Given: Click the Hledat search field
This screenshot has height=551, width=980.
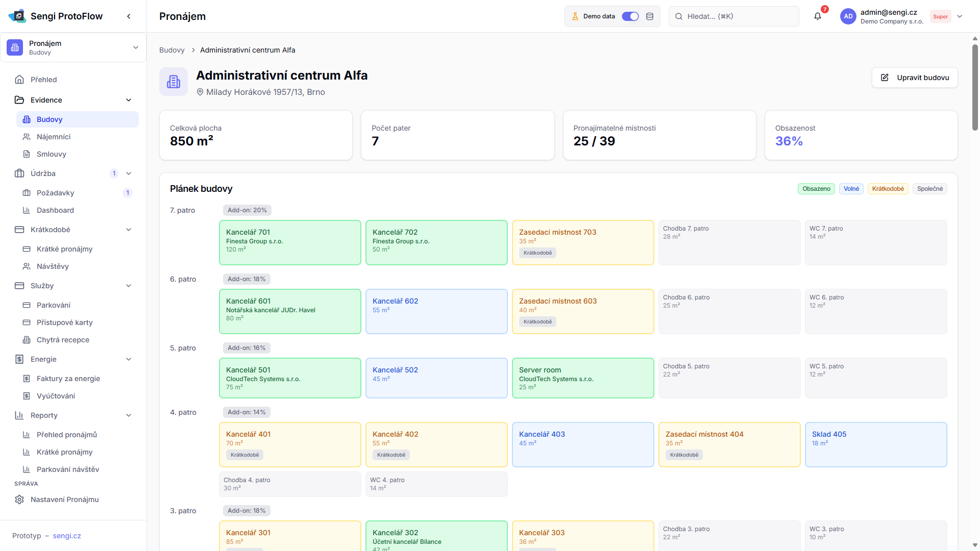Looking at the screenshot, I should click(734, 16).
